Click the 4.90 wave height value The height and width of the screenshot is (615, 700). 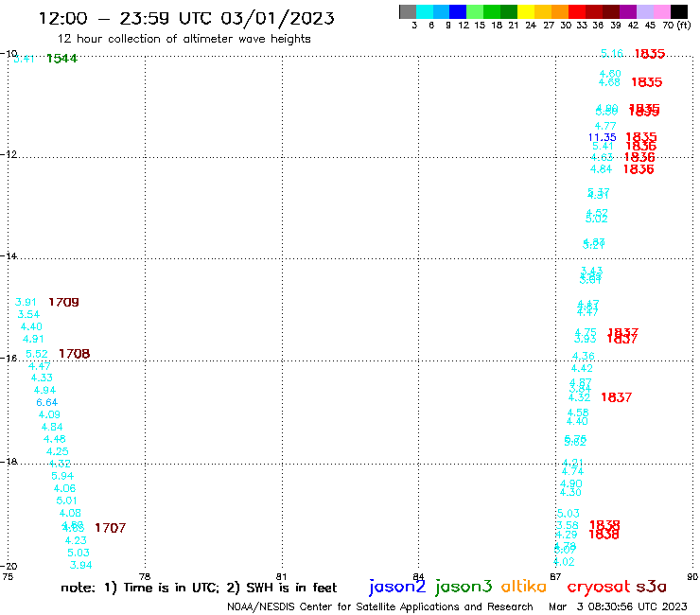571,483
